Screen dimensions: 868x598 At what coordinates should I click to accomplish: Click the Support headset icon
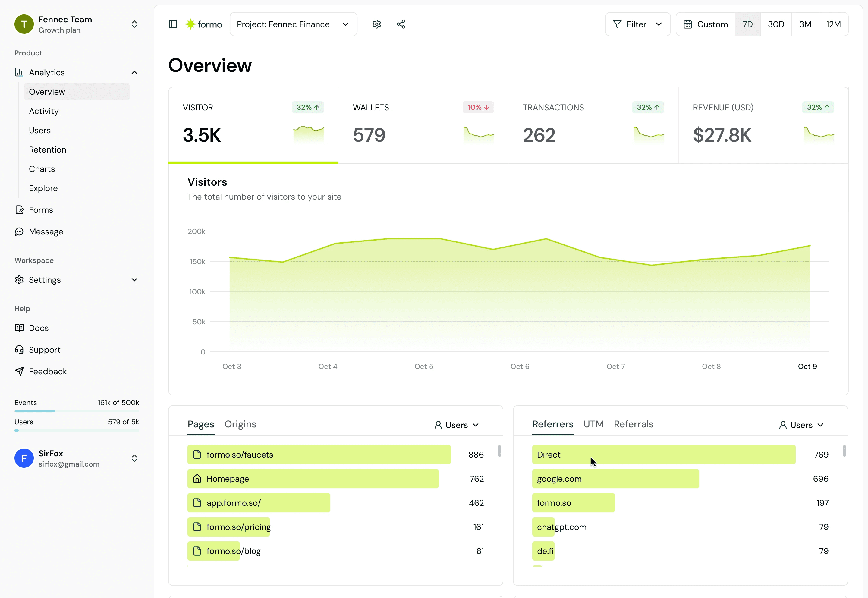point(19,350)
